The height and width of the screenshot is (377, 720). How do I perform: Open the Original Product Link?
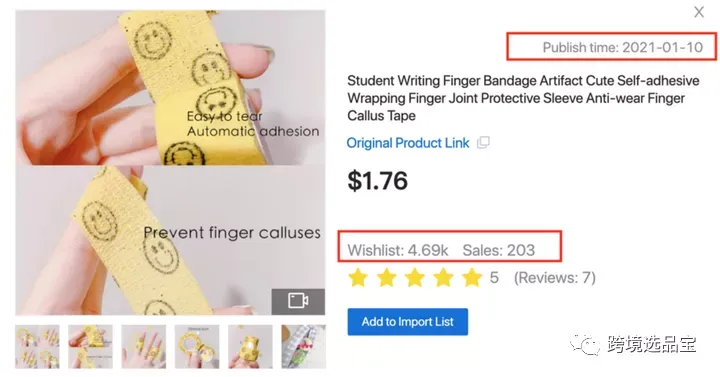[408, 143]
